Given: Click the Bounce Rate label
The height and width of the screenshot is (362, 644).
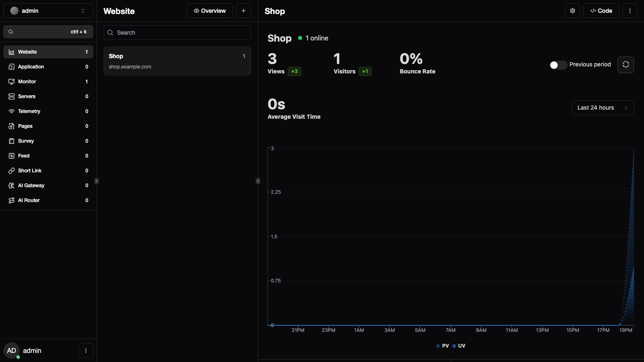Looking at the screenshot, I should pyautogui.click(x=417, y=71).
